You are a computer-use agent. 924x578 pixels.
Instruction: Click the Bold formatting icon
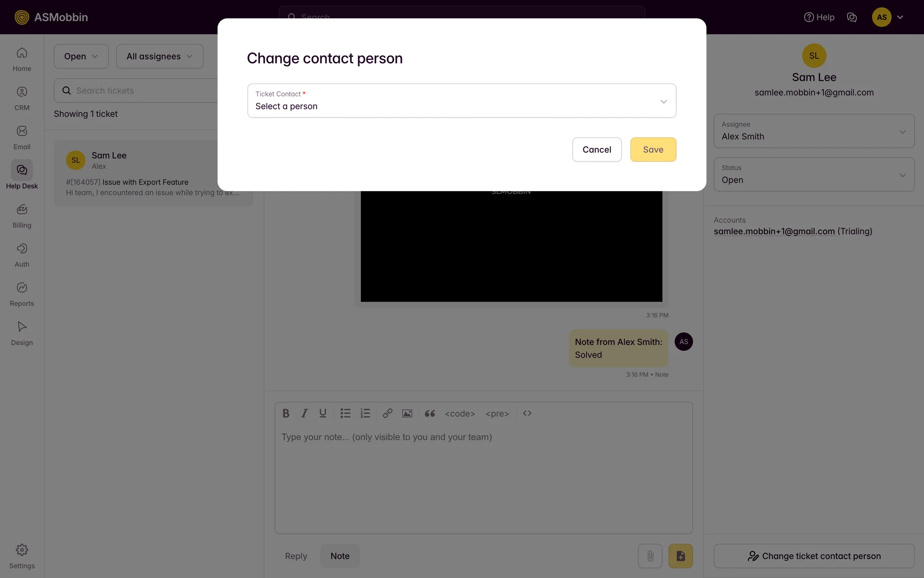coord(286,413)
